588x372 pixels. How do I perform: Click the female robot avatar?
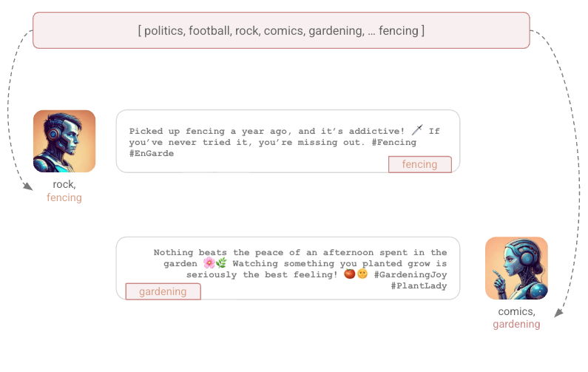516,268
